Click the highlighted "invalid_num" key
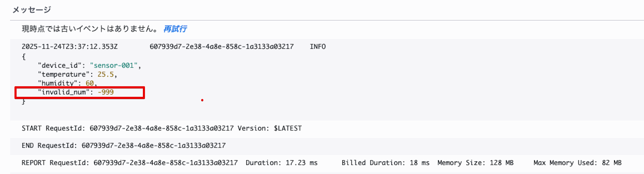 [63, 92]
